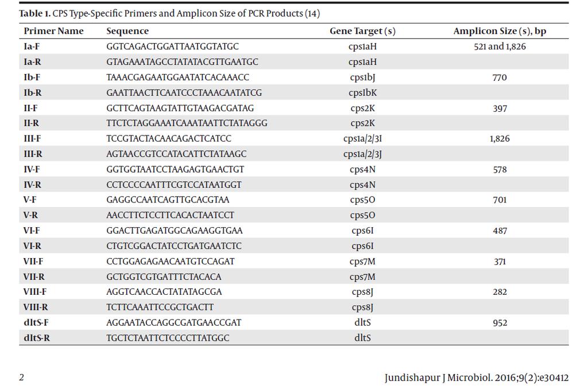Click sequence TCTTCAAATTCCGCTGACTT
Viewport: 588px width, 390px height.
(160, 307)
